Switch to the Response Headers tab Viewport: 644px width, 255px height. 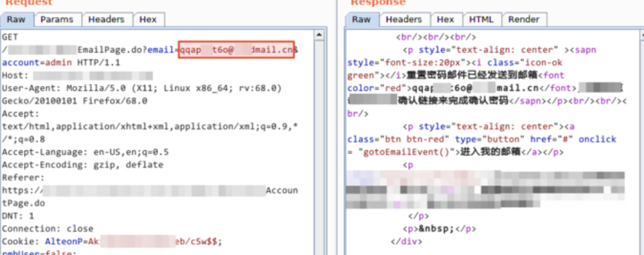point(404,19)
